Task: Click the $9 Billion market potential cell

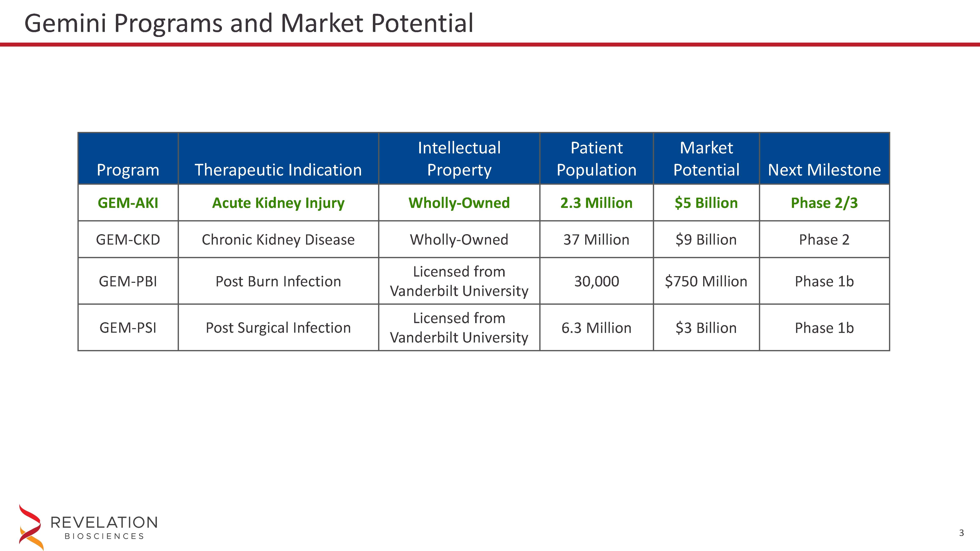Action: [x=706, y=240]
